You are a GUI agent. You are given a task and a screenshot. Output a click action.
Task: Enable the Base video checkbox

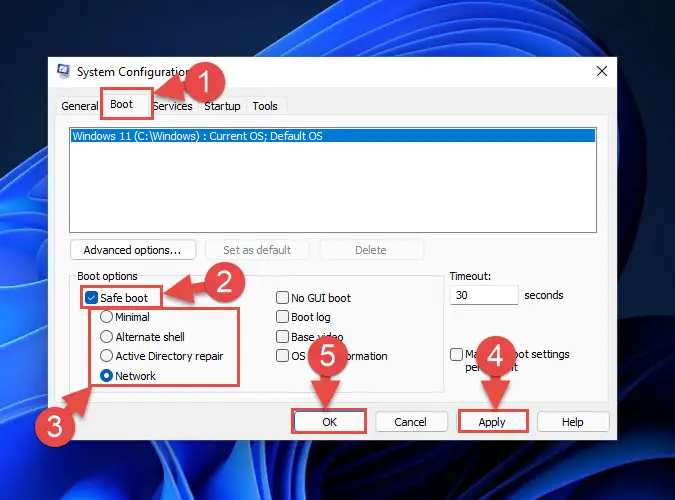point(282,337)
